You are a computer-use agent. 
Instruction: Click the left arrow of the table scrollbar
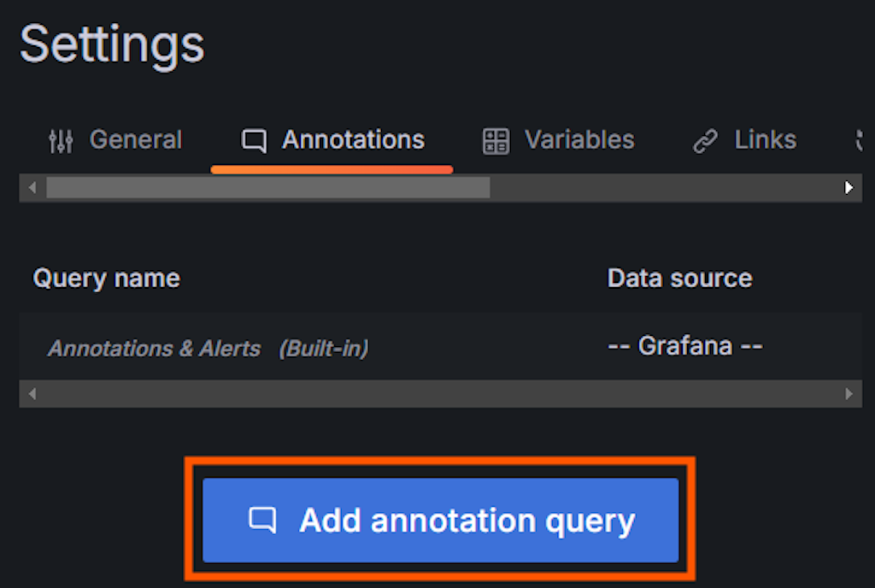point(32,394)
